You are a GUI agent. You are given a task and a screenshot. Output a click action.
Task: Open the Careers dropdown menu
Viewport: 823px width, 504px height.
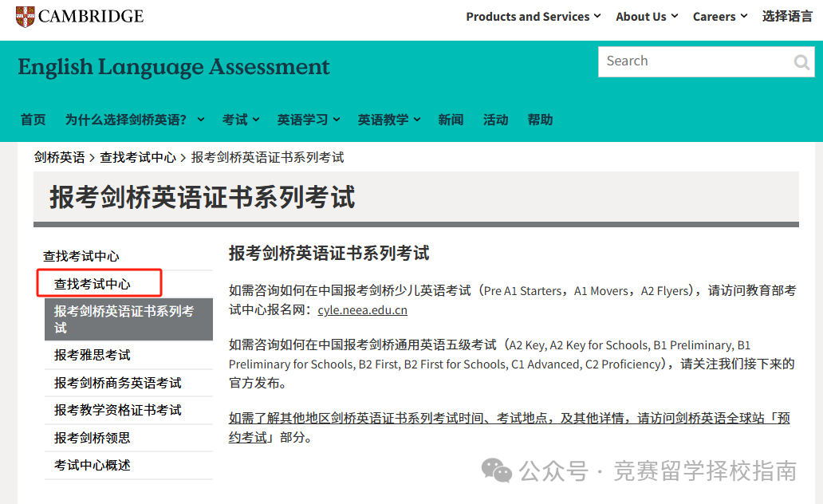click(720, 17)
